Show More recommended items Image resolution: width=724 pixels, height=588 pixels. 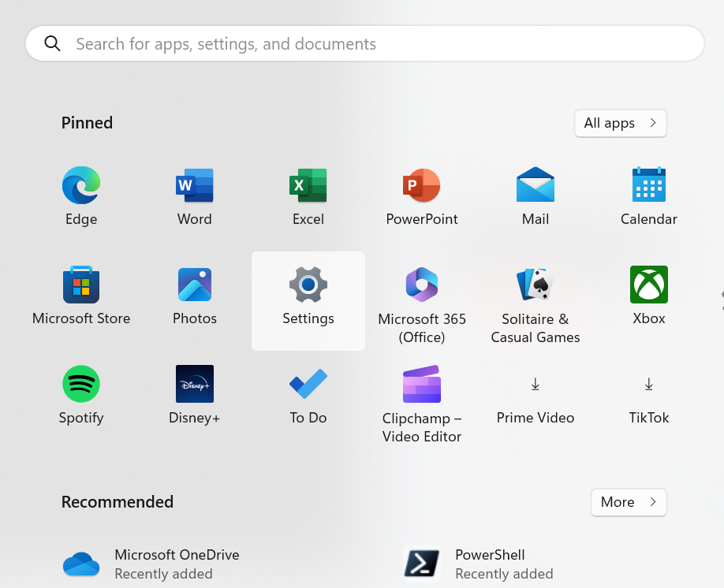(629, 502)
